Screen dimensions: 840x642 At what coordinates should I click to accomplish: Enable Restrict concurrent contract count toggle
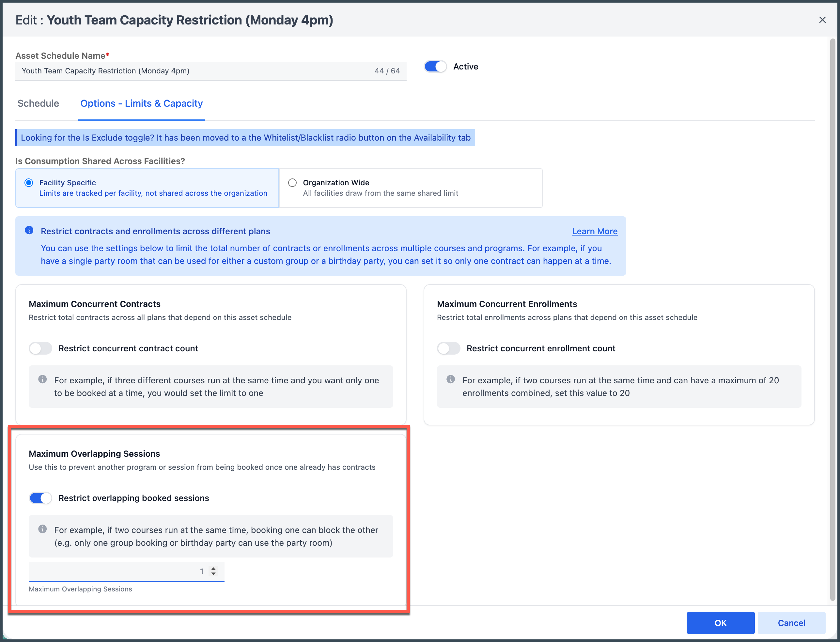[40, 348]
